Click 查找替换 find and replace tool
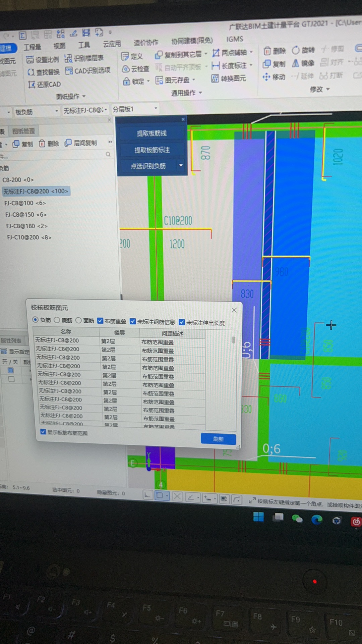362x644 pixels. click(43, 72)
